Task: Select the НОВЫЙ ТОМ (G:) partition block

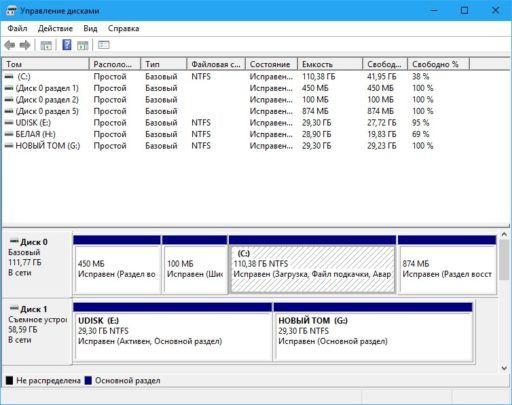Action: click(373, 332)
